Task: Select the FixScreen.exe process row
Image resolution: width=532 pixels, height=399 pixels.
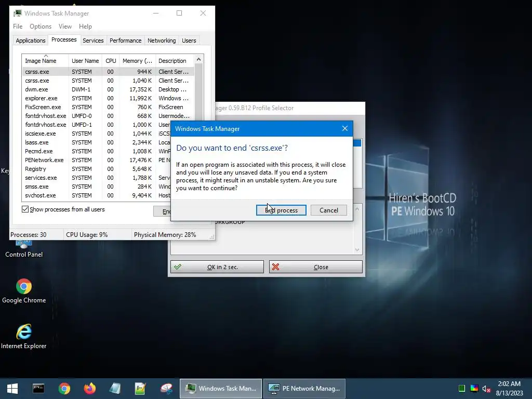Action: pyautogui.click(x=108, y=107)
